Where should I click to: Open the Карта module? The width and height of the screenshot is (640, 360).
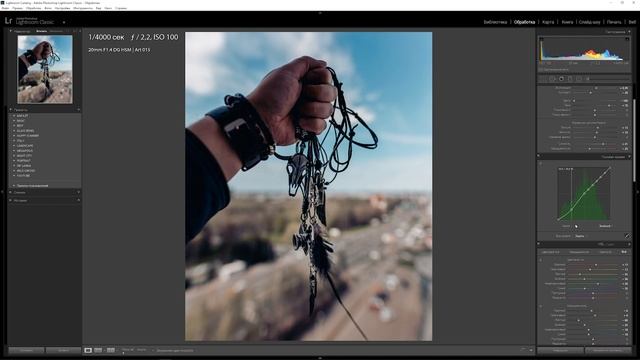(x=548, y=22)
